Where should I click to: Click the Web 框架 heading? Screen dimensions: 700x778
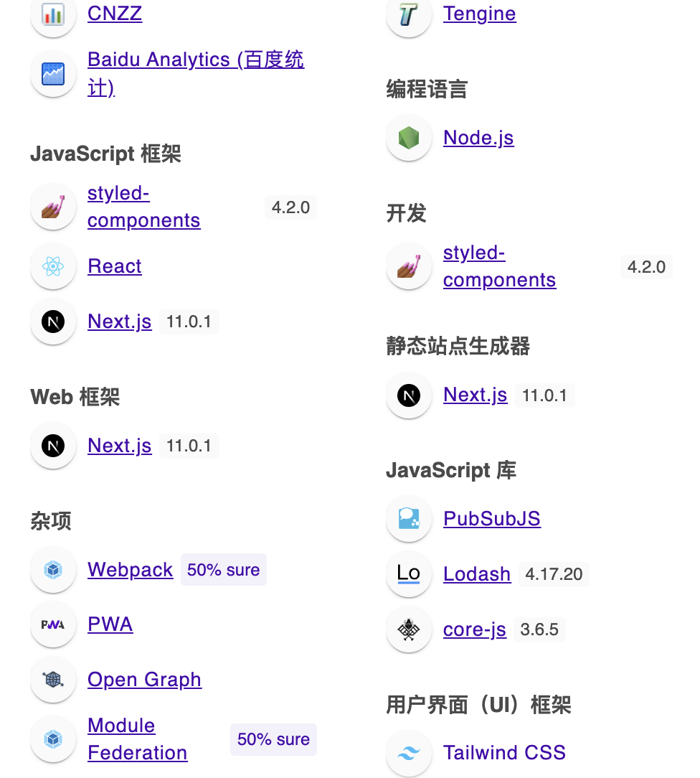[75, 397]
